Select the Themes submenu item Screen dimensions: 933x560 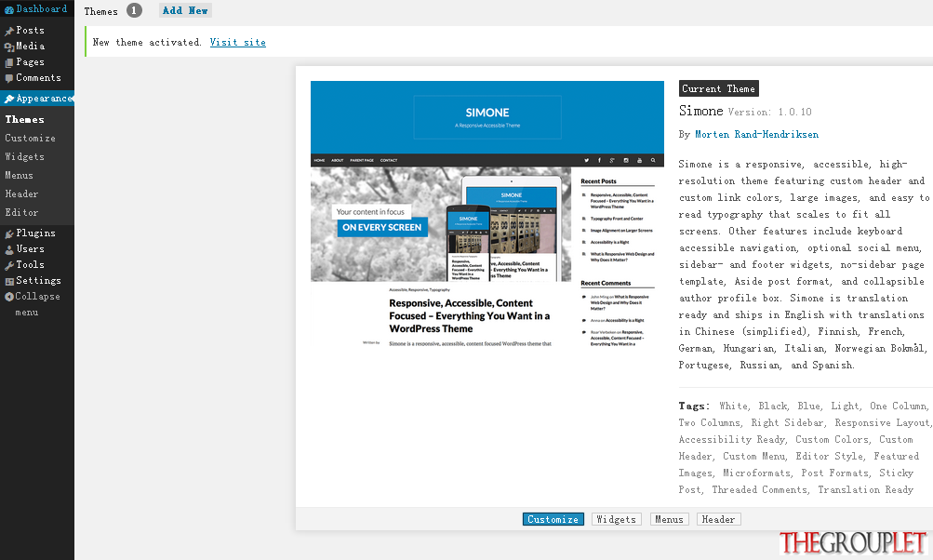coord(24,120)
